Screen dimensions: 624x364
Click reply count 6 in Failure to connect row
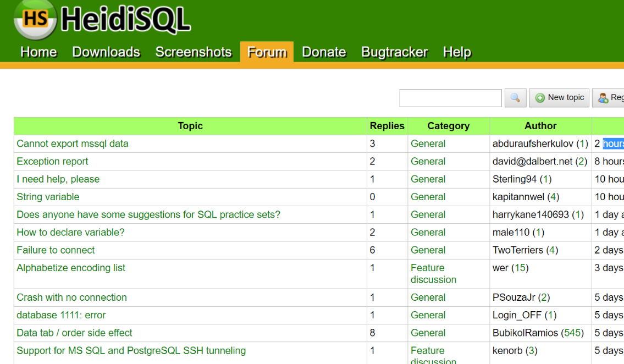click(373, 250)
